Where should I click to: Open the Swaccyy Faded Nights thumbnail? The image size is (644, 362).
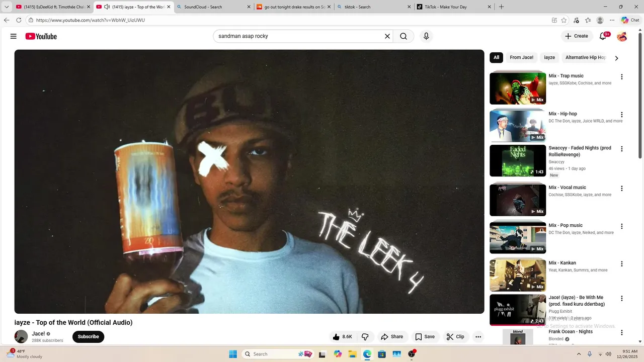click(518, 161)
